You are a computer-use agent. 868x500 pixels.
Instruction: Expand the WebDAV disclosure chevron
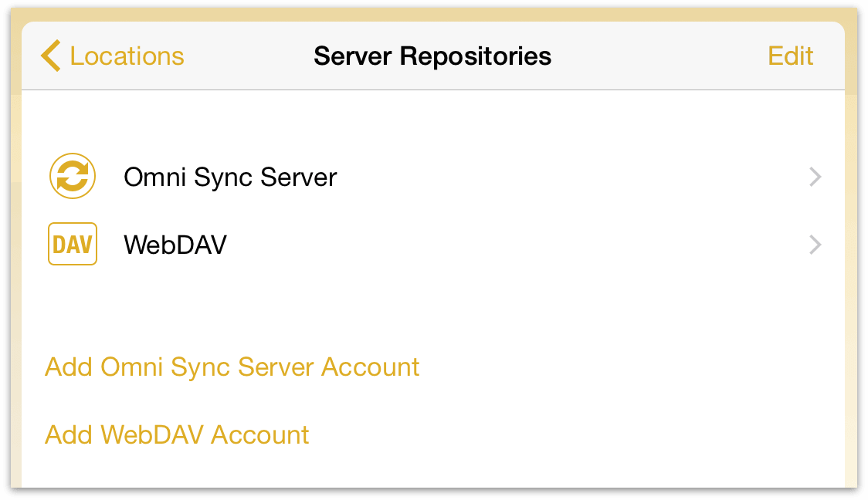coord(815,245)
